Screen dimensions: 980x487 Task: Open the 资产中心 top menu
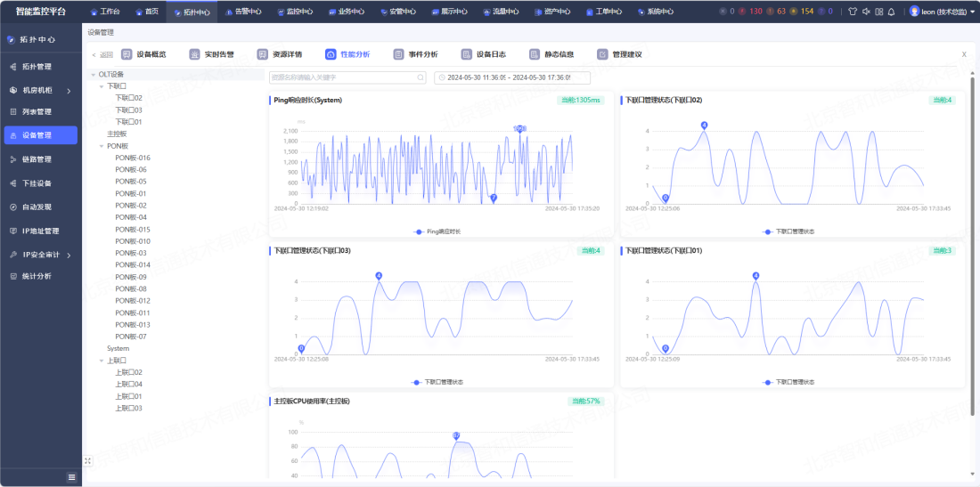pyautogui.click(x=553, y=12)
